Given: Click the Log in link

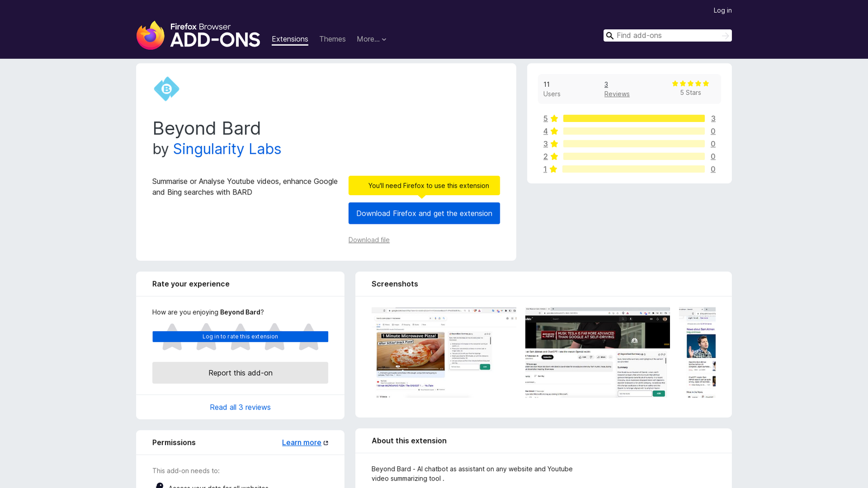Looking at the screenshot, I should click(723, 10).
